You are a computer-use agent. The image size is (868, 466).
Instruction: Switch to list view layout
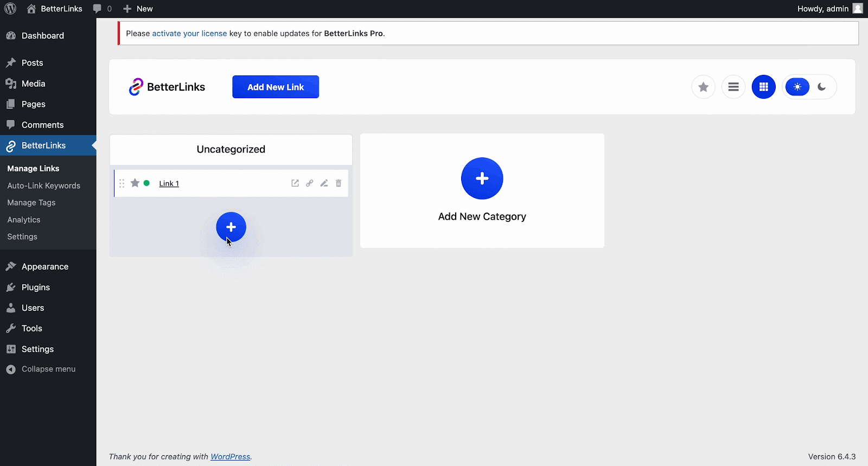(x=733, y=87)
